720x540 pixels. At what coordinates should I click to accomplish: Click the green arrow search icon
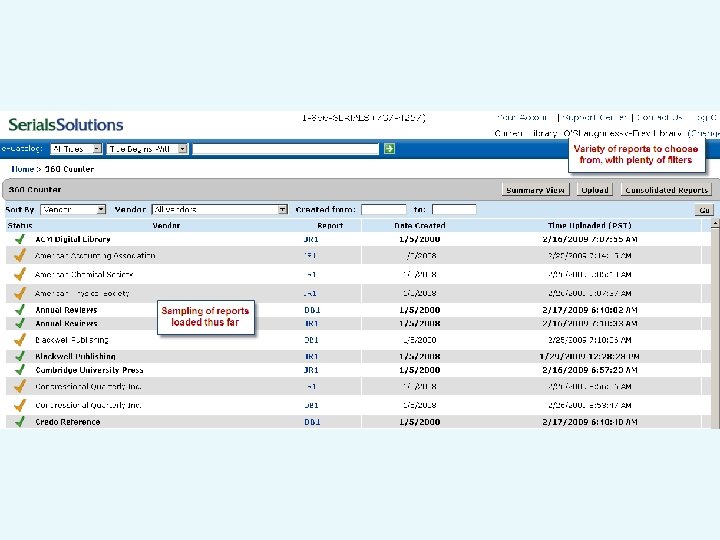[389, 148]
